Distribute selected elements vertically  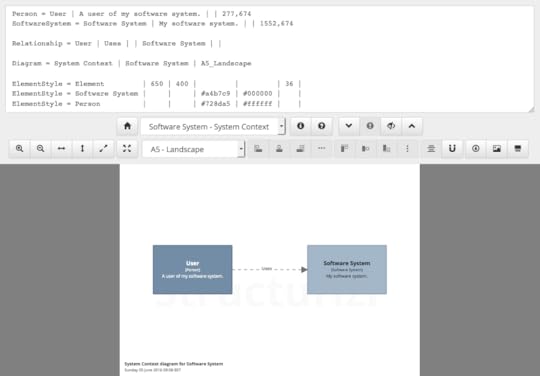407,149
